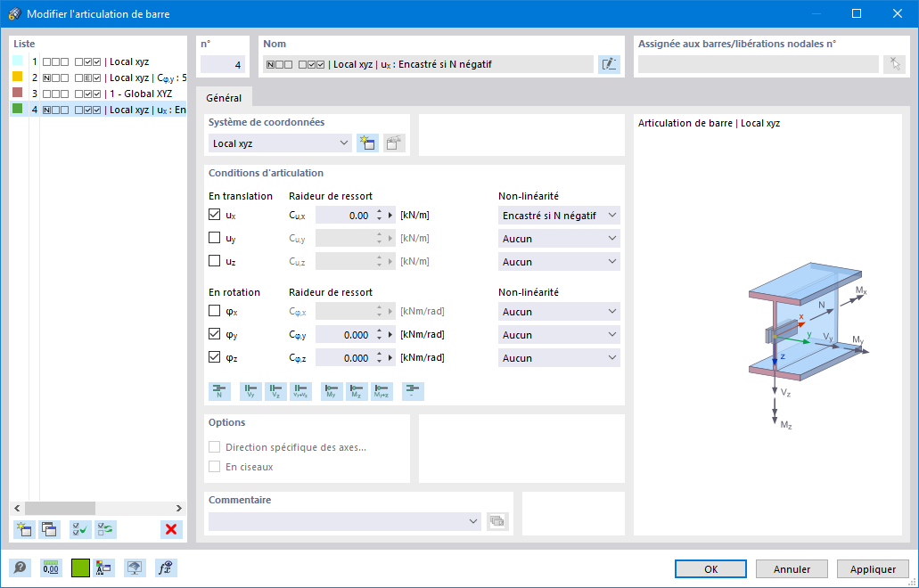Viewport: 919px width, 588px height.
Task: Check the uy translation checkbox
Action: pyautogui.click(x=215, y=238)
